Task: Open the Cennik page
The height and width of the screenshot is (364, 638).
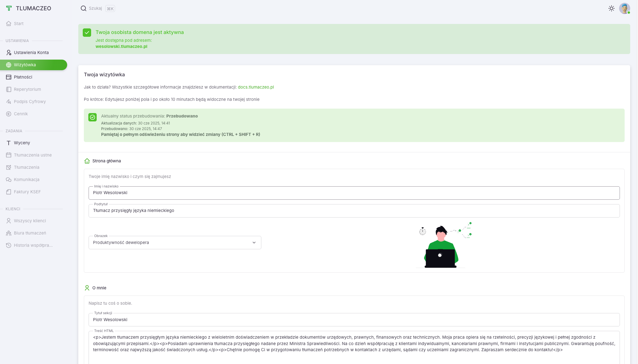Action: coord(21,114)
